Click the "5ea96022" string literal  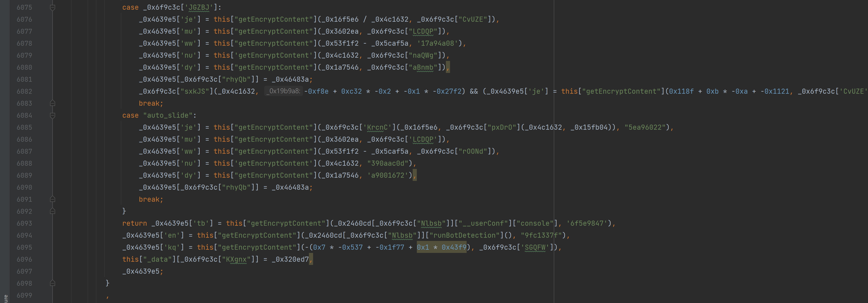[645, 127]
